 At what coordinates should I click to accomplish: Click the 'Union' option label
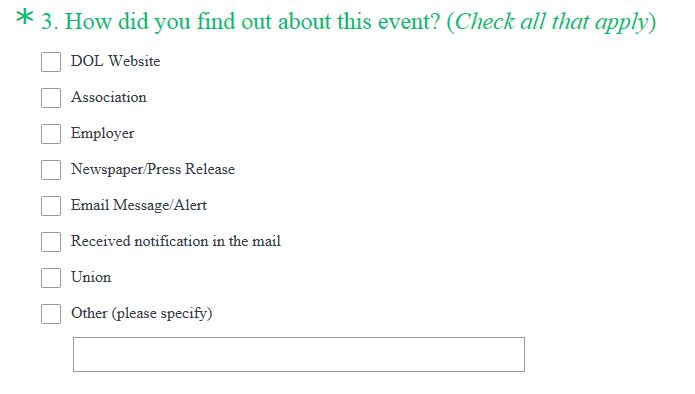pos(91,277)
